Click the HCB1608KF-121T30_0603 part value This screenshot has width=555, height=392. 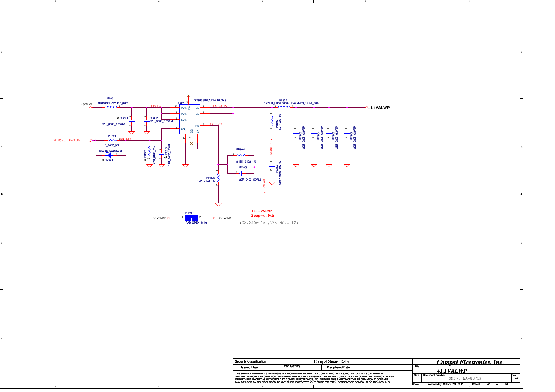click(x=112, y=103)
